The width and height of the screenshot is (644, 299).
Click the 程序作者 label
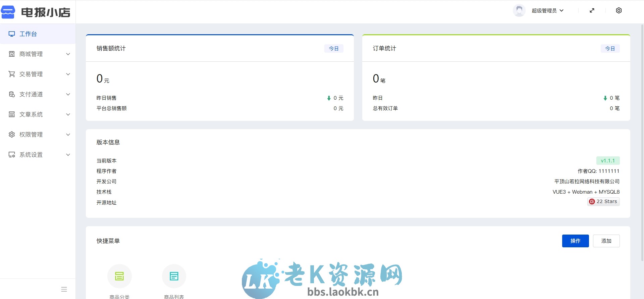click(107, 171)
